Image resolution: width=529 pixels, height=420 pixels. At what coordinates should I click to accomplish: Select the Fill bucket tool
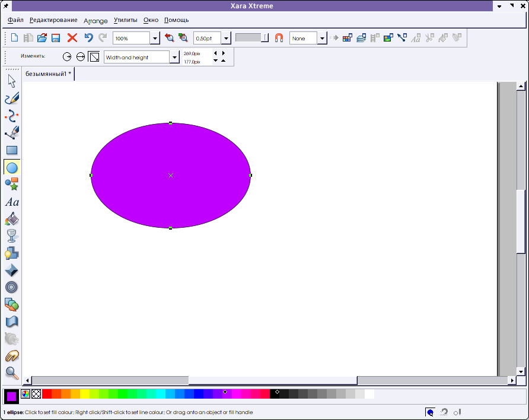pyautogui.click(x=12, y=219)
